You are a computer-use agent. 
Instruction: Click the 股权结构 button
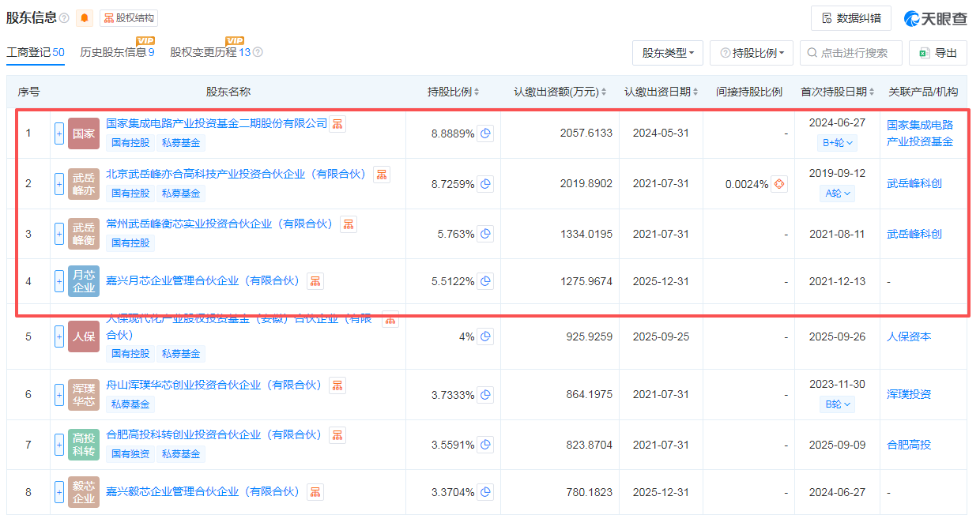129,17
